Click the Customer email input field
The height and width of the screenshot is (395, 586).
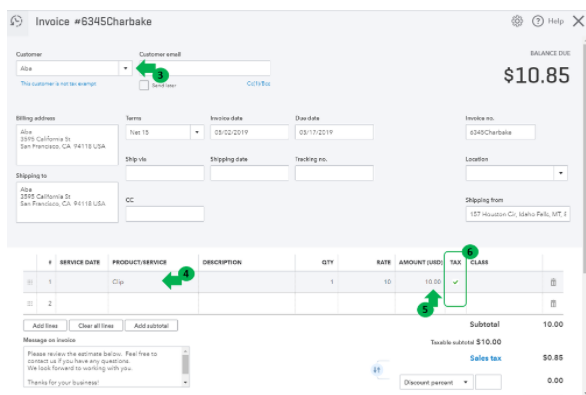point(205,68)
